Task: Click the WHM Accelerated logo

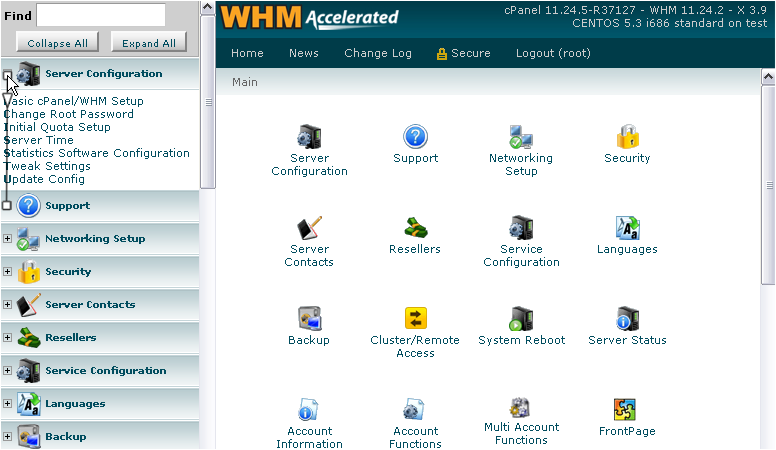Action: pos(309,18)
